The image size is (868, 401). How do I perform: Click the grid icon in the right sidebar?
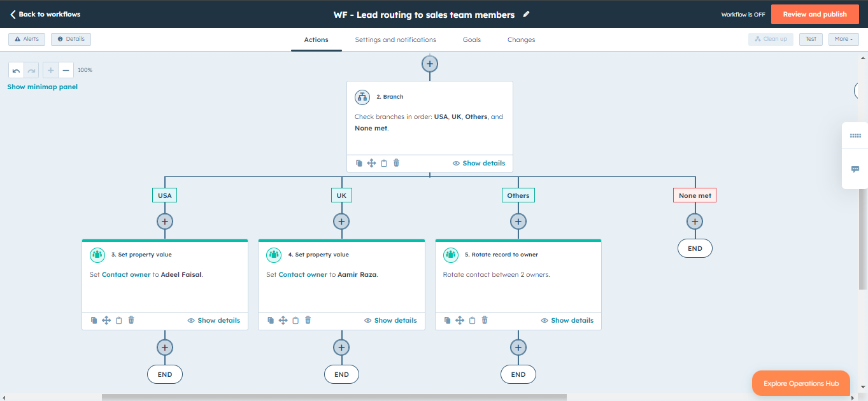(855, 135)
